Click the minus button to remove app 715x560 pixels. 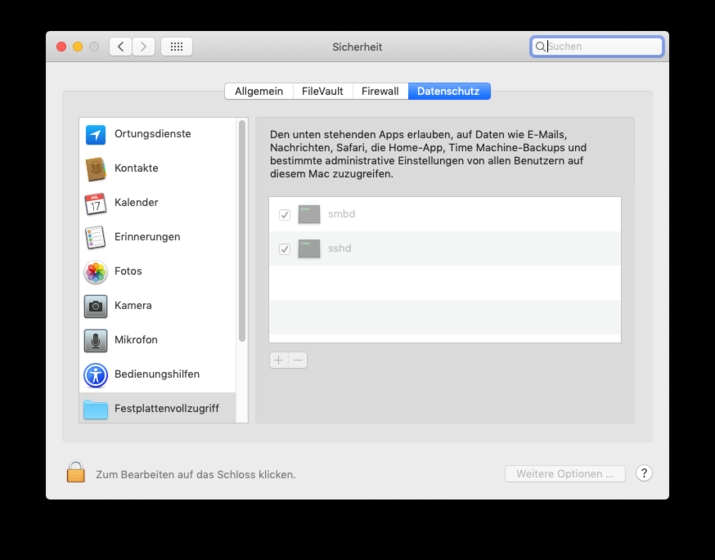click(298, 360)
